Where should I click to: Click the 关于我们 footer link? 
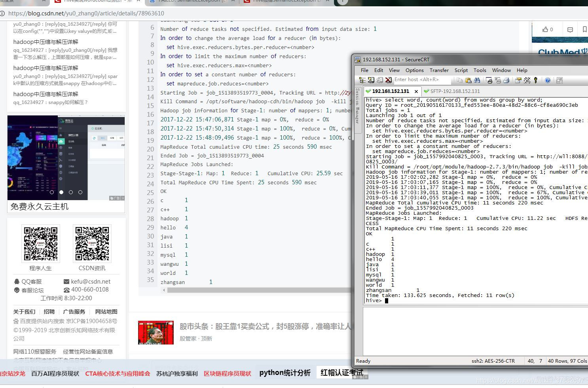[24, 312]
